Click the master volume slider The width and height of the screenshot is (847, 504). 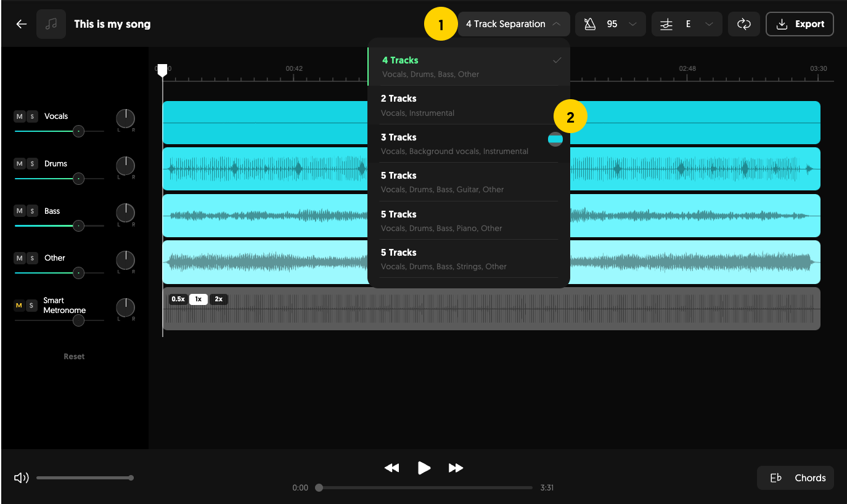85,478
